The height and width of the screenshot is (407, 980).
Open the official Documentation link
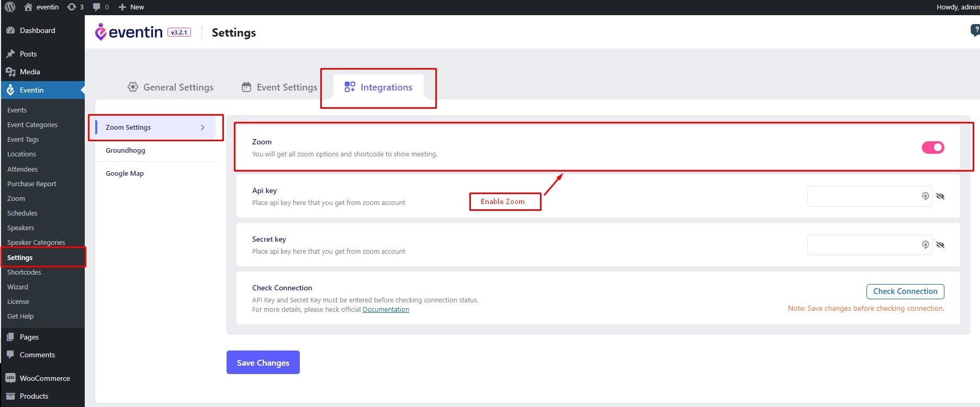pyautogui.click(x=386, y=309)
